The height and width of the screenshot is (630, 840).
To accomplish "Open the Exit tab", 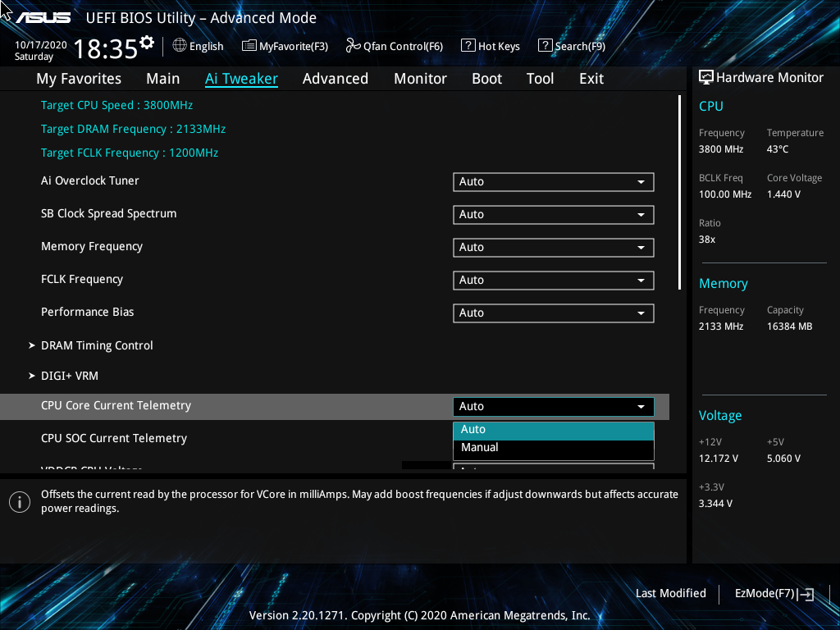I will pyautogui.click(x=591, y=79).
